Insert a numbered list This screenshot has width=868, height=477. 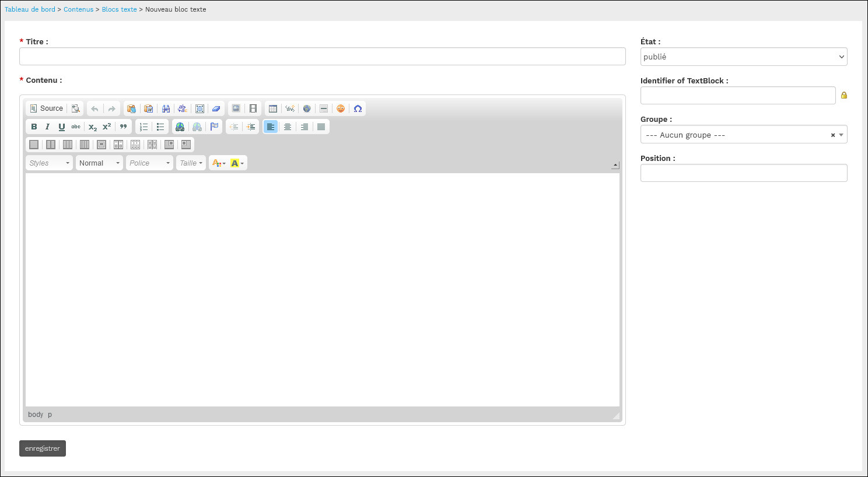[143, 127]
